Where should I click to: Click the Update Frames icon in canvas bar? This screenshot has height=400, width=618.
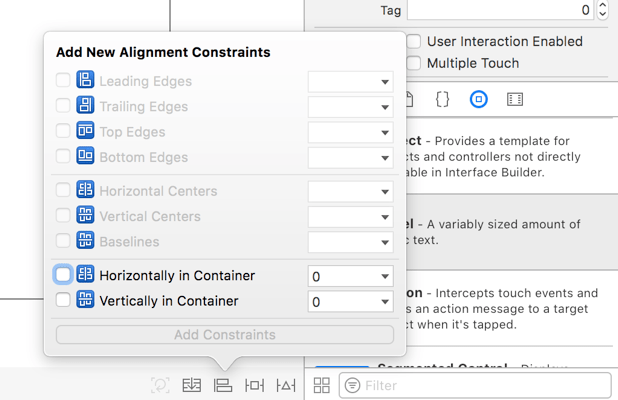tap(160, 385)
